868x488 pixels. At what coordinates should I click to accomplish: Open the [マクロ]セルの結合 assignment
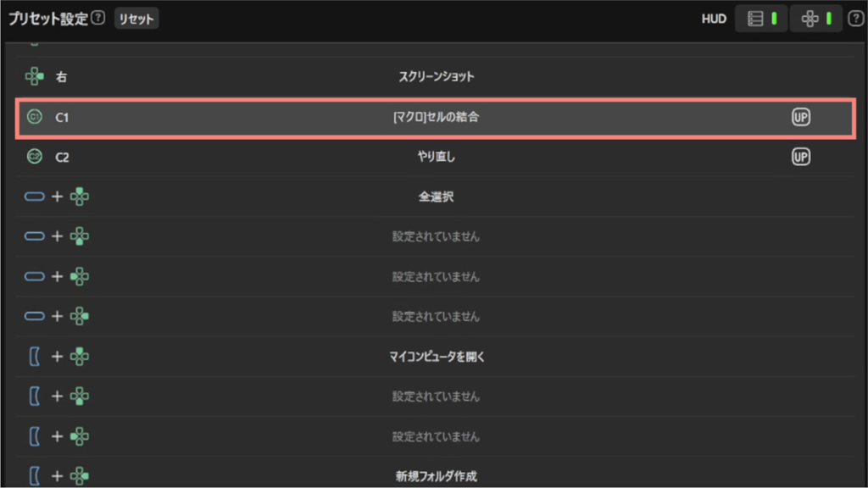click(436, 117)
